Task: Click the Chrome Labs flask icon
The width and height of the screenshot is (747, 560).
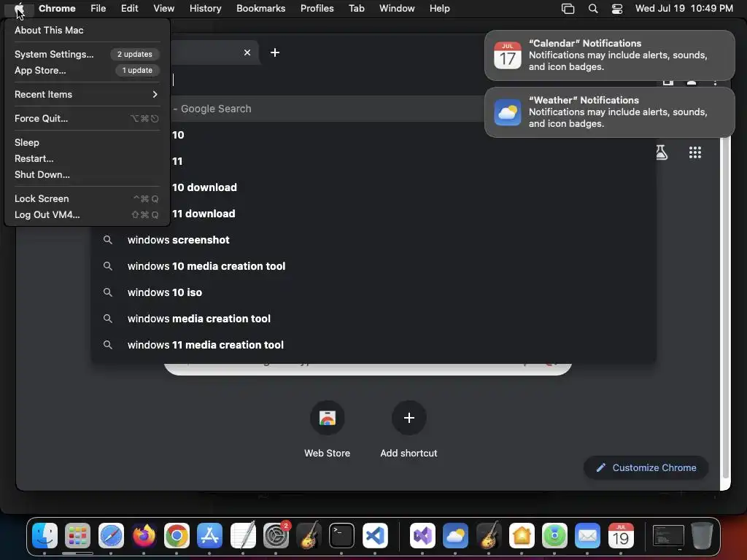Action: [661, 152]
